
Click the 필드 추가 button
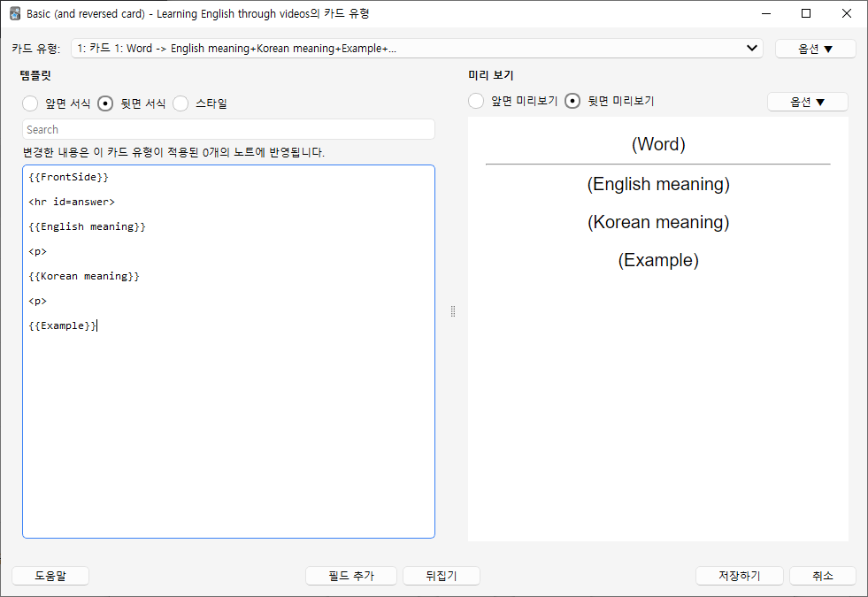(351, 576)
